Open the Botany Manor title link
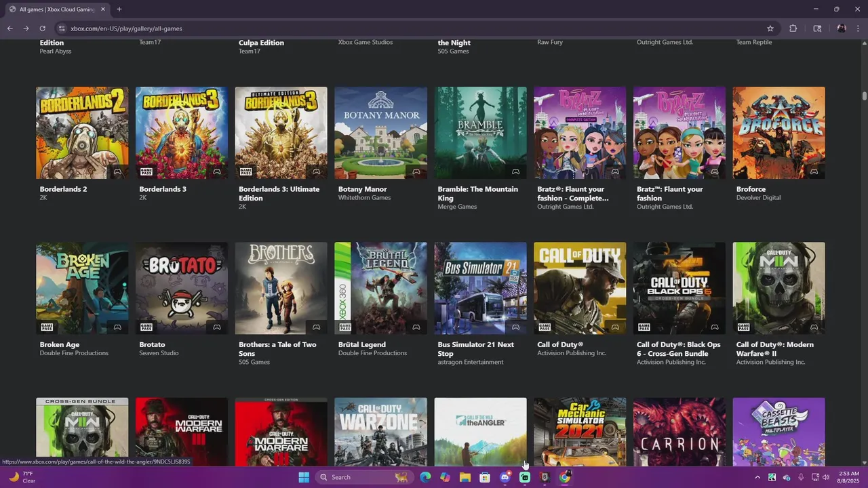The image size is (868, 488). pyautogui.click(x=363, y=189)
